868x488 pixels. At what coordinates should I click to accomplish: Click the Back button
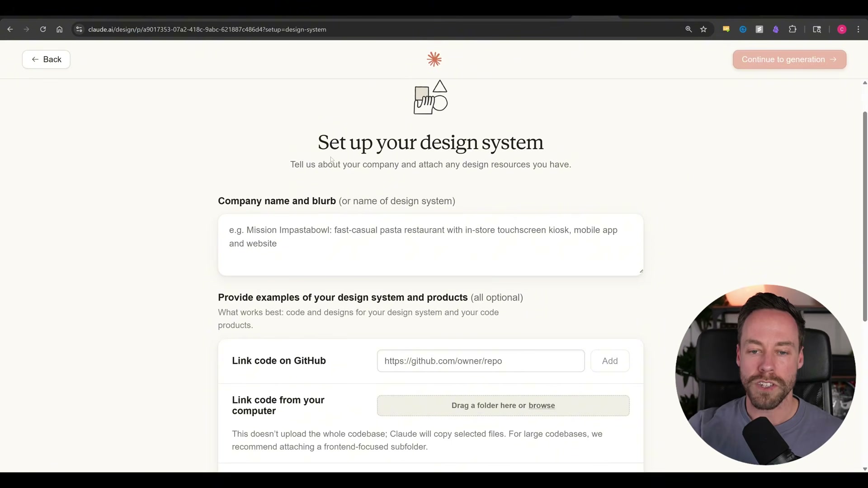pos(46,59)
